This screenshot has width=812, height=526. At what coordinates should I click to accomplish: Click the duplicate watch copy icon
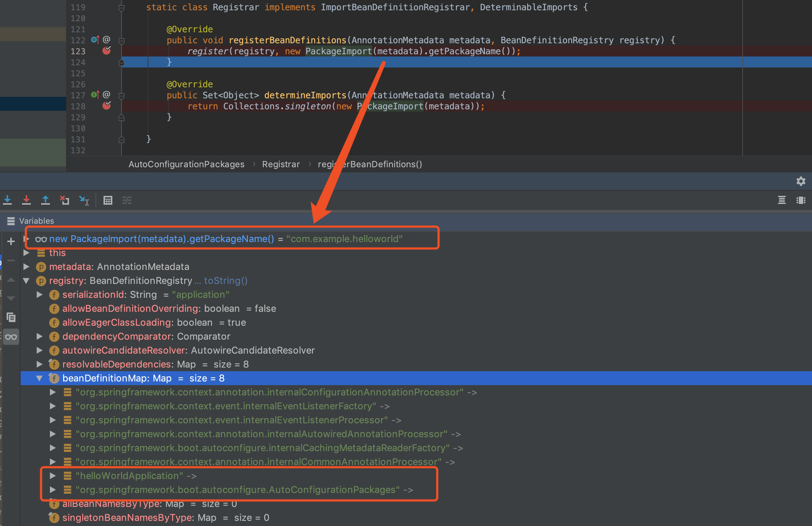pyautogui.click(x=11, y=317)
